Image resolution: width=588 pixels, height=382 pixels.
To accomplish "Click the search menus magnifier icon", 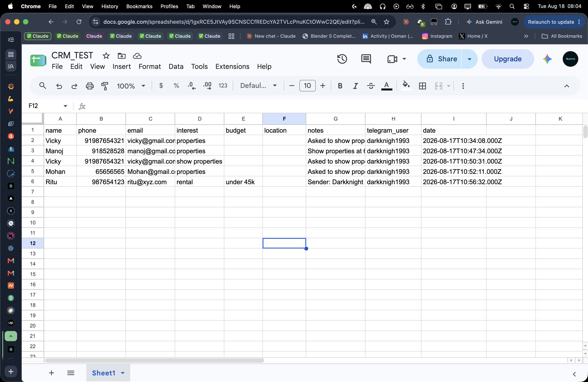I will point(43,86).
